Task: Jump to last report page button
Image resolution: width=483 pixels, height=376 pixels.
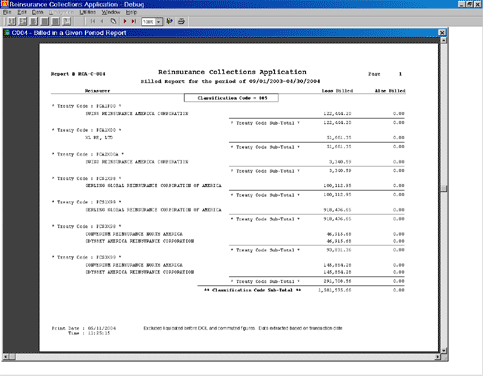Action: click(x=134, y=21)
